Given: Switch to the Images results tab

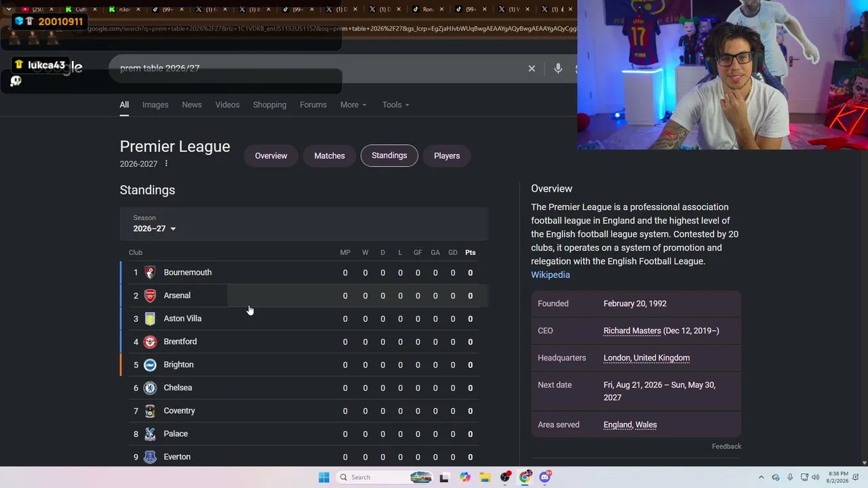Looking at the screenshot, I should click(x=155, y=105).
